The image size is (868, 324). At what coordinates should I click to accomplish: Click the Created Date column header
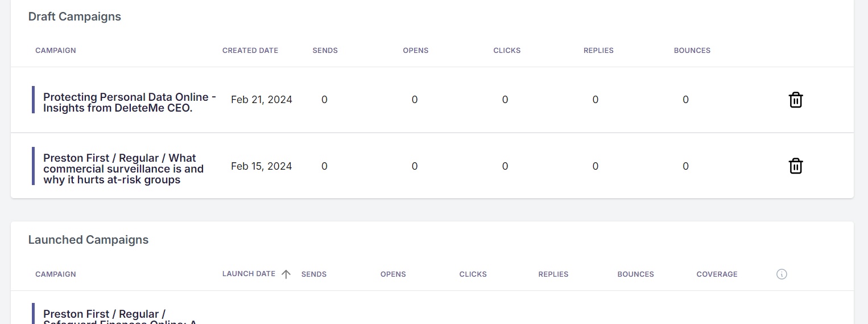(250, 50)
